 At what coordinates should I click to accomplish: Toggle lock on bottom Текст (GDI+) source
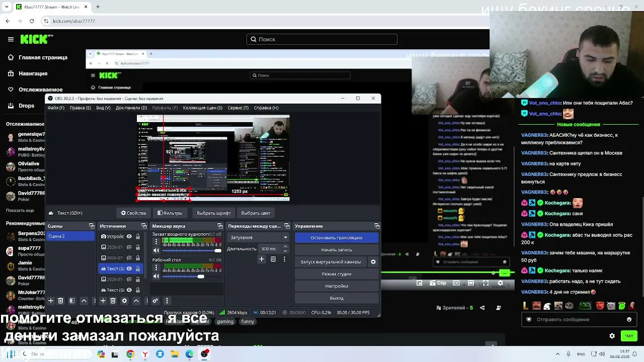click(x=138, y=290)
